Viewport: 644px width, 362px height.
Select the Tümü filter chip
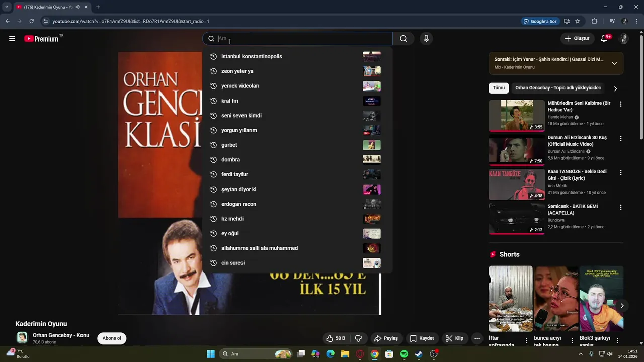tap(499, 88)
